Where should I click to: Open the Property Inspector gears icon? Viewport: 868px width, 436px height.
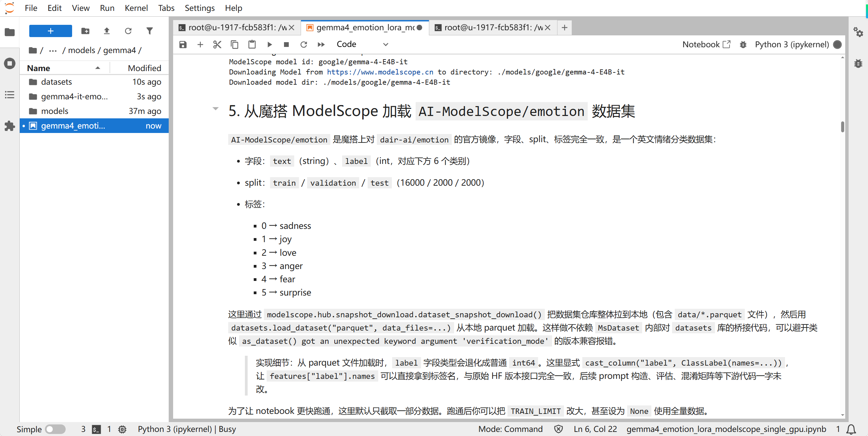pyautogui.click(x=858, y=32)
